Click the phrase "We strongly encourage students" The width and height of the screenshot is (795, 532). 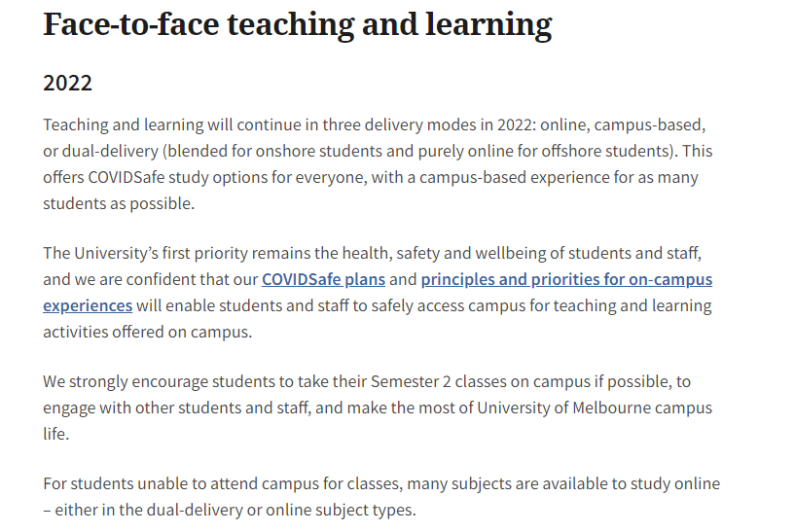coord(159,381)
